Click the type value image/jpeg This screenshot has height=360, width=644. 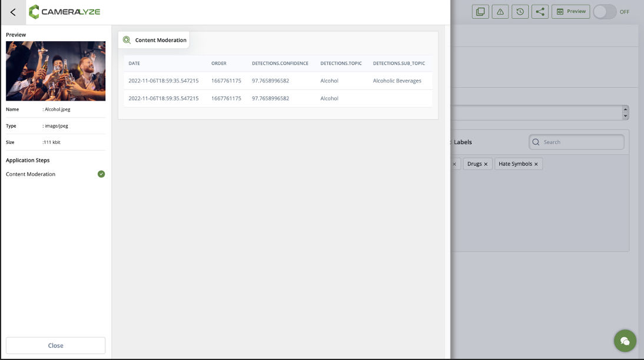point(57,126)
